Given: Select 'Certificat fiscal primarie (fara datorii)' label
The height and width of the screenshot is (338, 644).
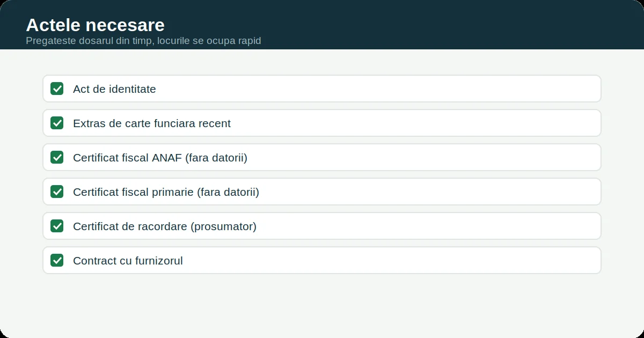Looking at the screenshot, I should [166, 192].
